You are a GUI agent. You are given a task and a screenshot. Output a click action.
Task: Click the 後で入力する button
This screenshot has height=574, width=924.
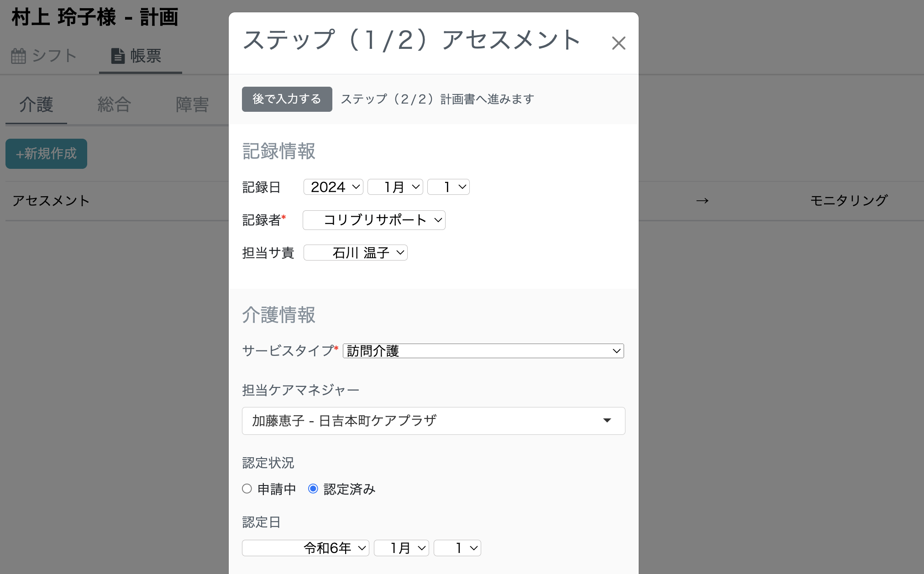[x=287, y=99]
